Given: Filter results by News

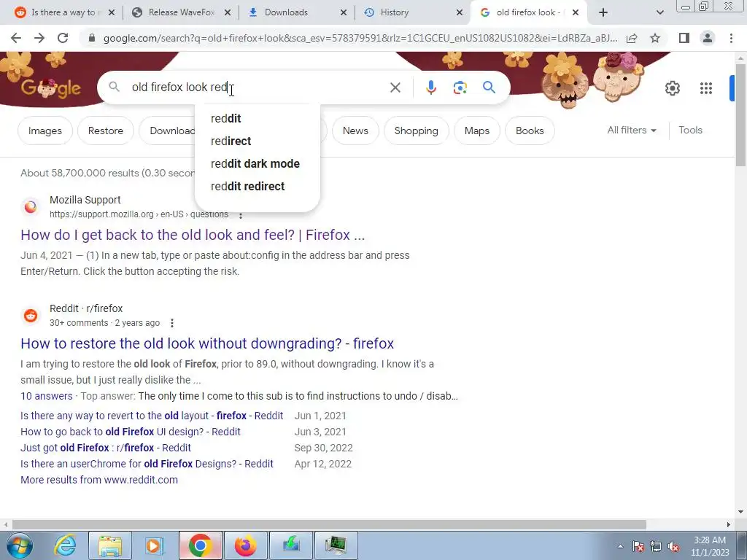Looking at the screenshot, I should click(355, 131).
